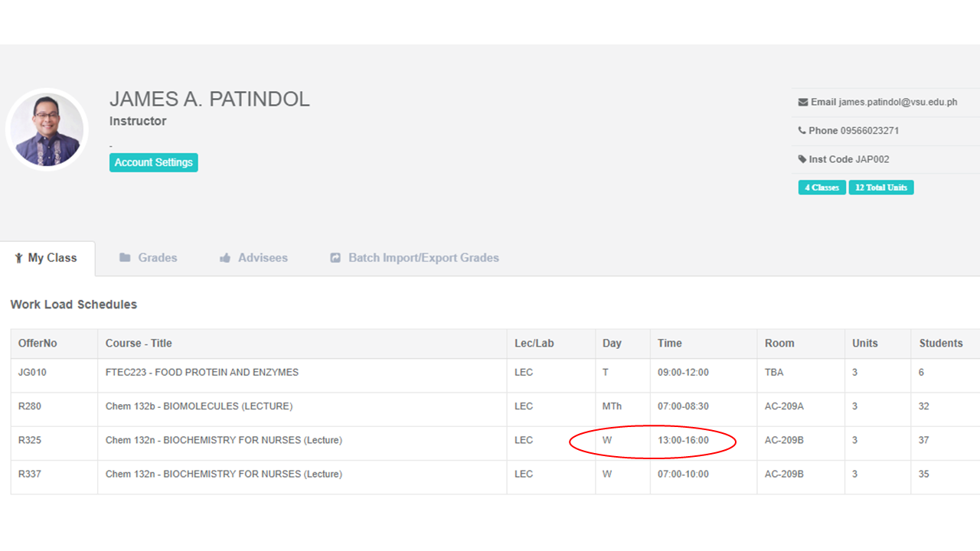
Task: Click the tag icon beside Inst Code
Action: click(802, 160)
